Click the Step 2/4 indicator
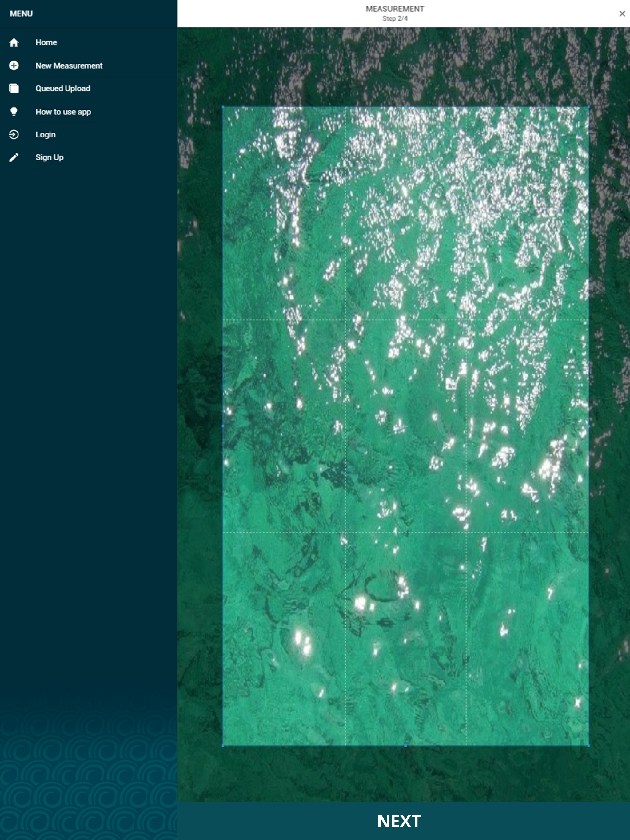 [x=395, y=19]
